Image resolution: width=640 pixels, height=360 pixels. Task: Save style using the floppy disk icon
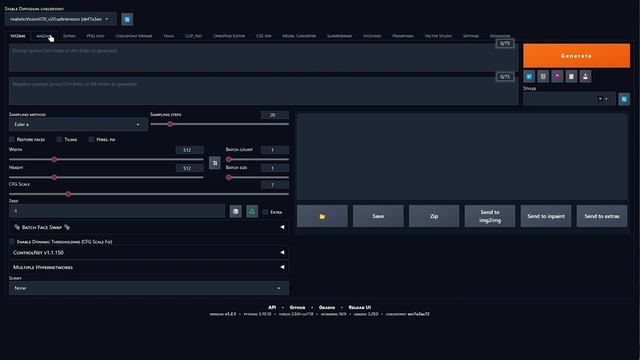pos(585,76)
